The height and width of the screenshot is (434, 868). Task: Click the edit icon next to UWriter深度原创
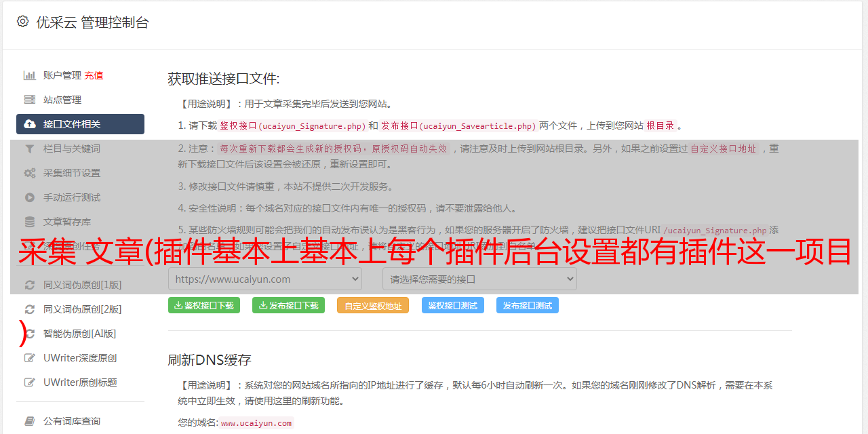click(30, 358)
